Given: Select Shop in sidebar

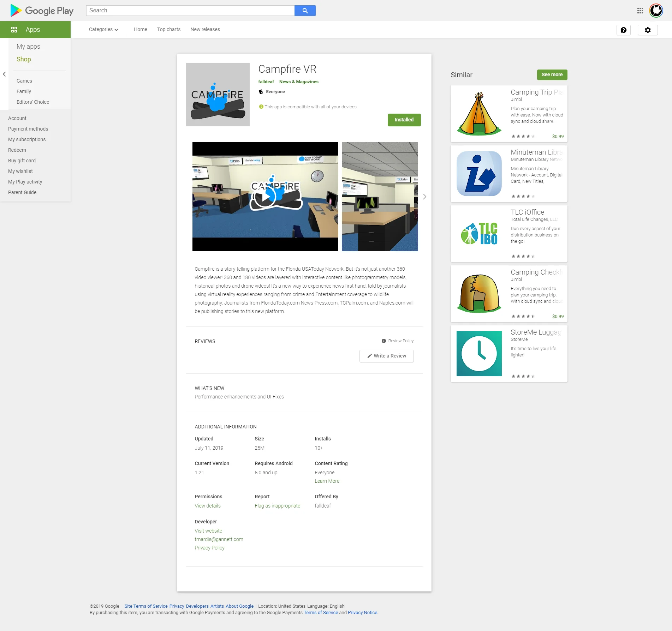Looking at the screenshot, I should click(24, 59).
